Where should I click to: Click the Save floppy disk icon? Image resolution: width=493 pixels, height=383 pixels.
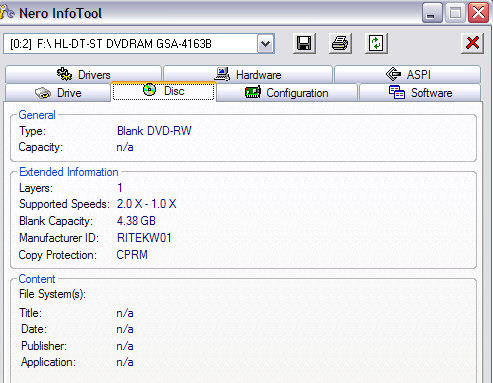304,43
